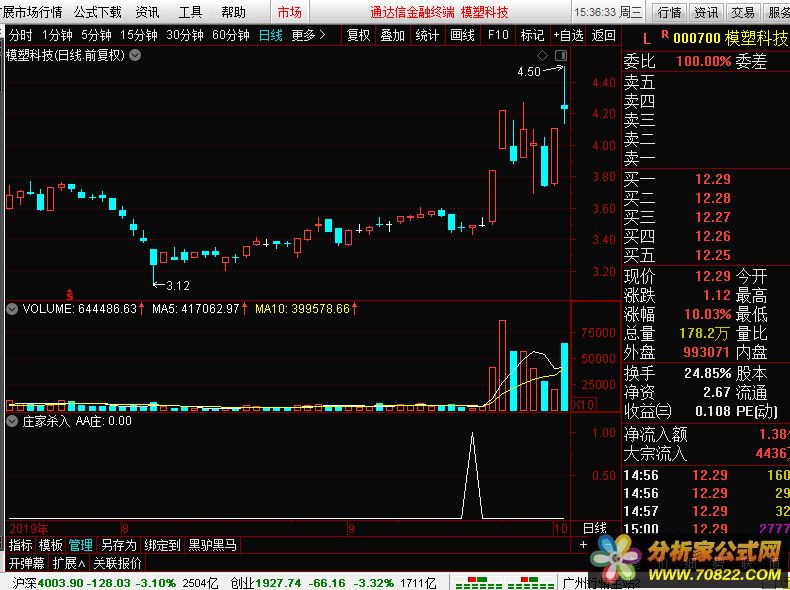Switch to 60分钟 chart period
This screenshot has width=790, height=590.
(x=231, y=35)
